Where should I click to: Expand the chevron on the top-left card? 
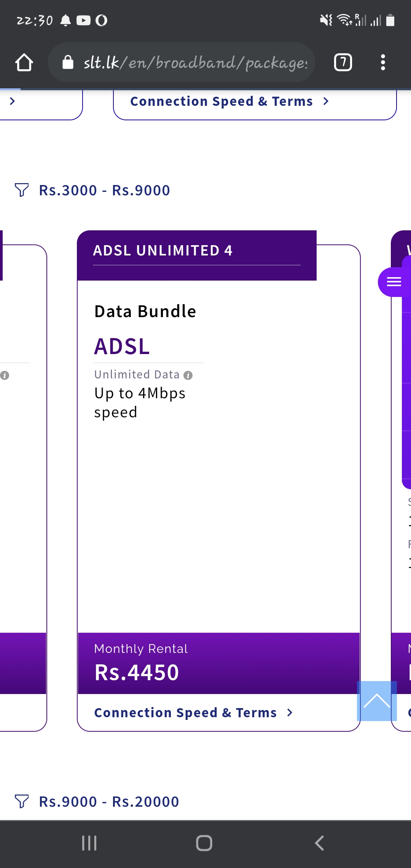click(12, 101)
